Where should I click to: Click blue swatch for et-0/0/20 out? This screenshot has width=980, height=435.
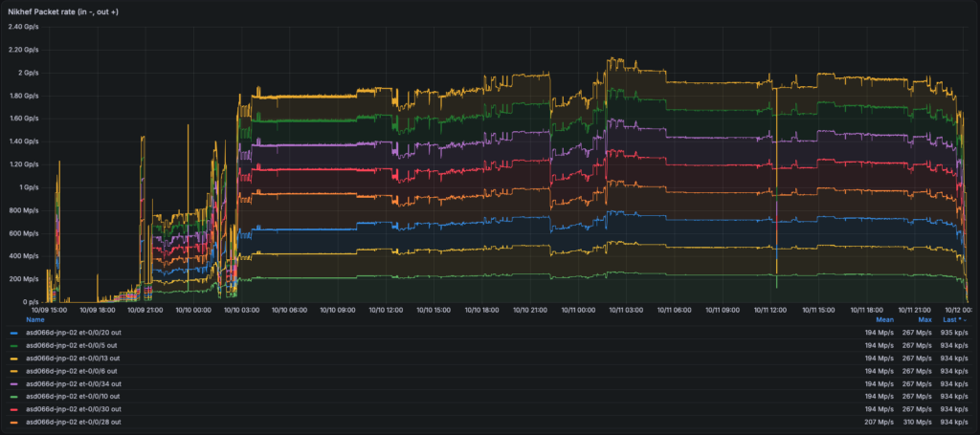pyautogui.click(x=14, y=333)
